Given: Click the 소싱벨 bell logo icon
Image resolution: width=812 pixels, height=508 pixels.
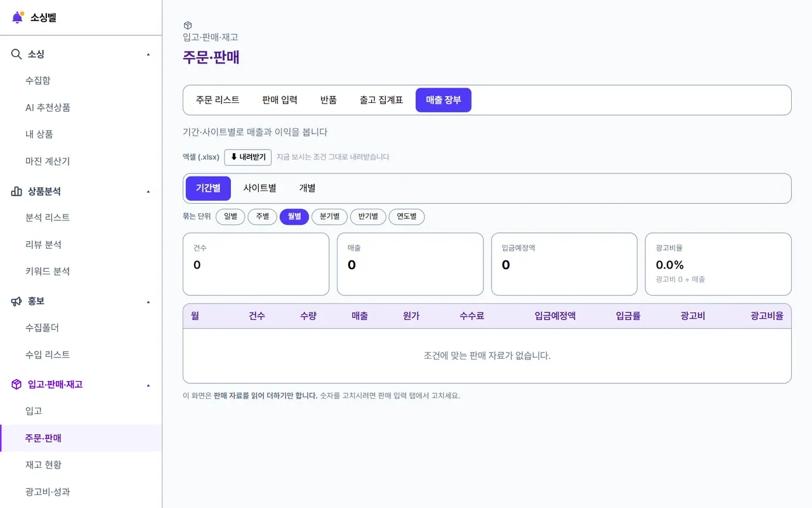Looking at the screenshot, I should 18,17.
